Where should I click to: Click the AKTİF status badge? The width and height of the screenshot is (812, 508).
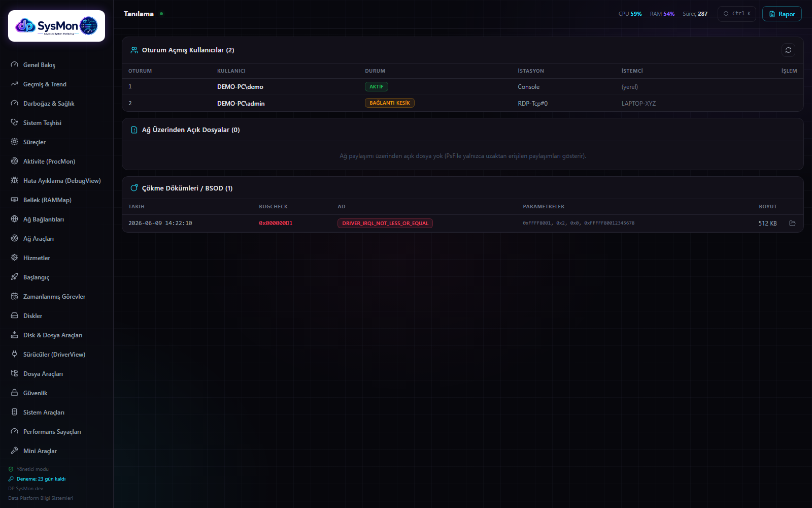coord(377,87)
